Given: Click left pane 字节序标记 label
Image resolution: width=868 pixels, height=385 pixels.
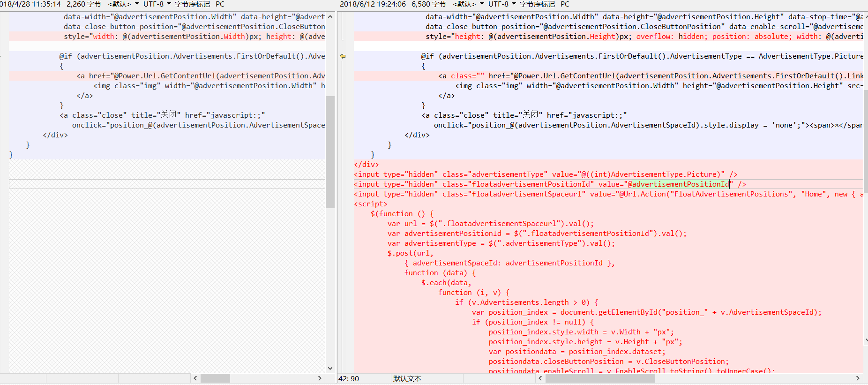Looking at the screenshot, I should pyautogui.click(x=192, y=4).
